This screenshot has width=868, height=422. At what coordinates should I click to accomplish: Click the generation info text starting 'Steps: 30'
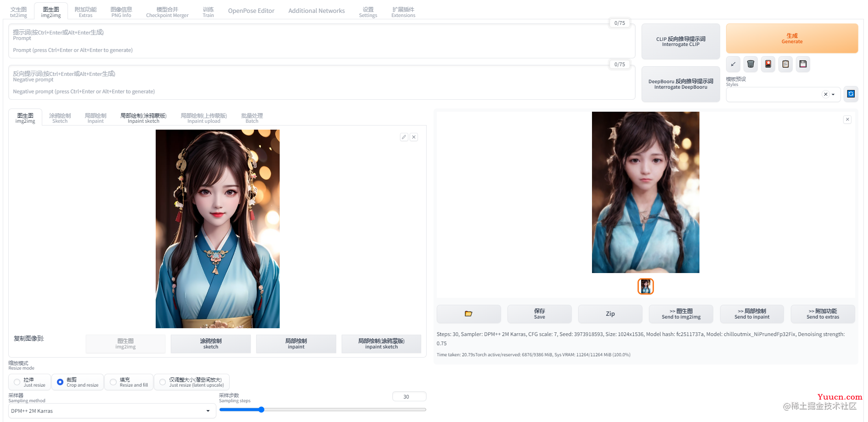point(641,339)
